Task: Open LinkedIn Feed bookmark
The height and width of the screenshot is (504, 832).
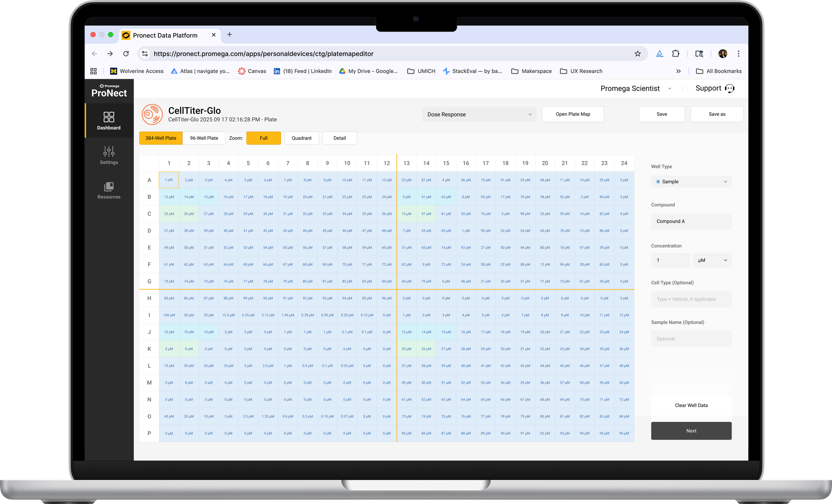Action: [302, 71]
